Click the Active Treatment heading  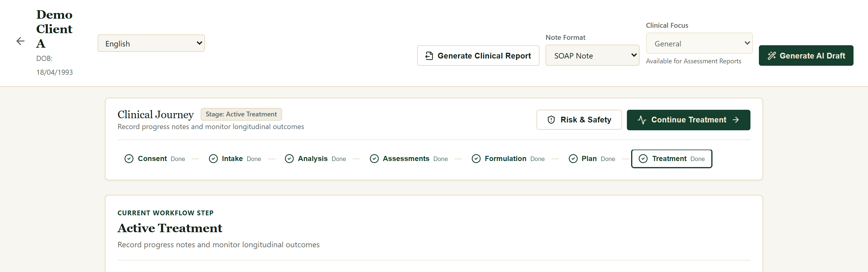pos(170,228)
